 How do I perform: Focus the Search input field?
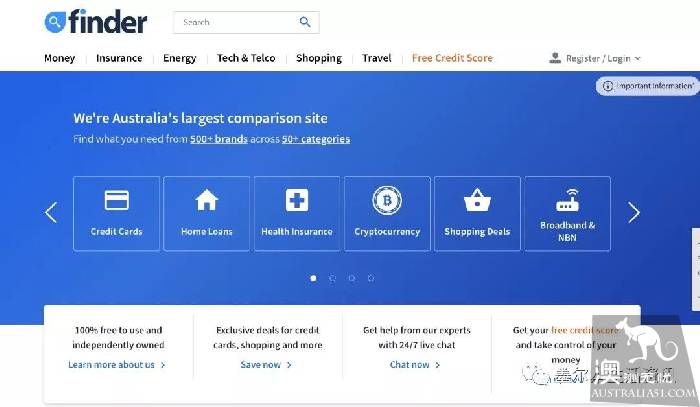[x=246, y=22]
